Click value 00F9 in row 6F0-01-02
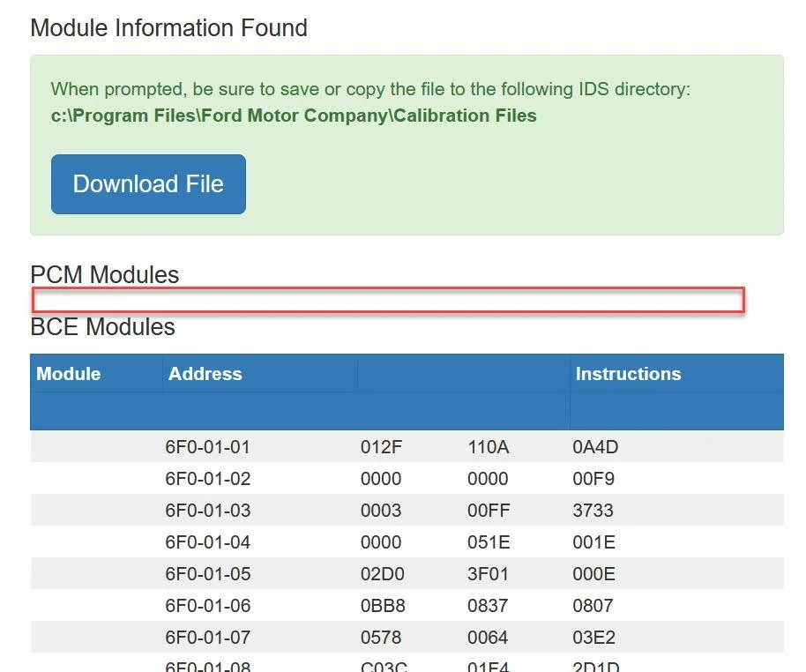The image size is (806, 672). [593, 479]
